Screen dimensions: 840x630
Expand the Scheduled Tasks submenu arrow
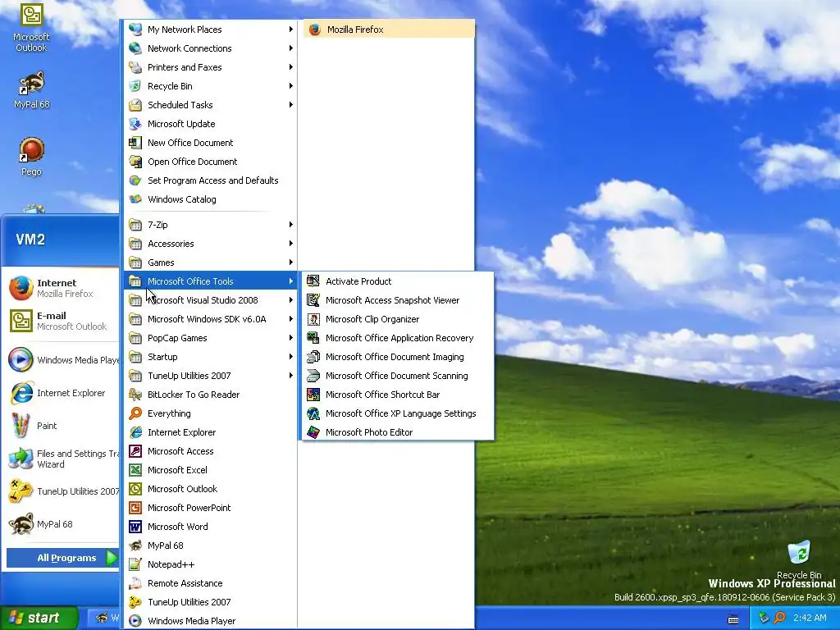(291, 105)
